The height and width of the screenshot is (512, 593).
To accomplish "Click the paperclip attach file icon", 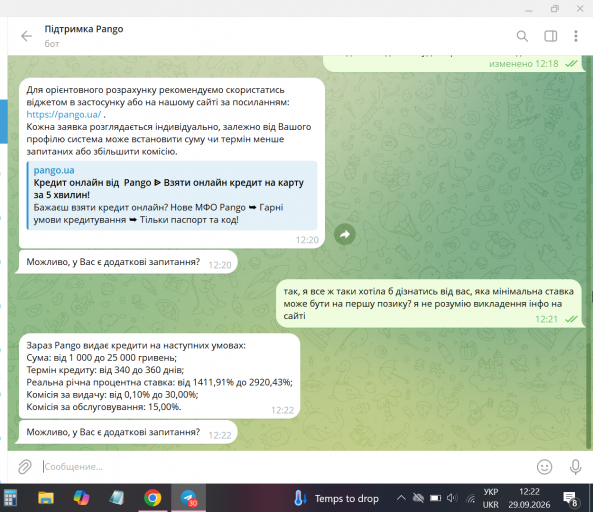I will click(x=25, y=467).
